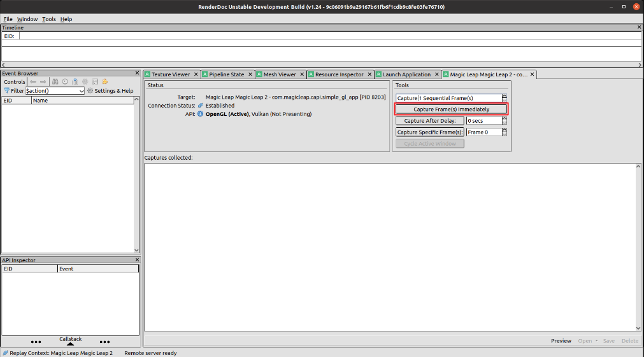Viewport: 644px width, 357px height.
Task: Click the Capture After Delay button
Action: [430, 121]
